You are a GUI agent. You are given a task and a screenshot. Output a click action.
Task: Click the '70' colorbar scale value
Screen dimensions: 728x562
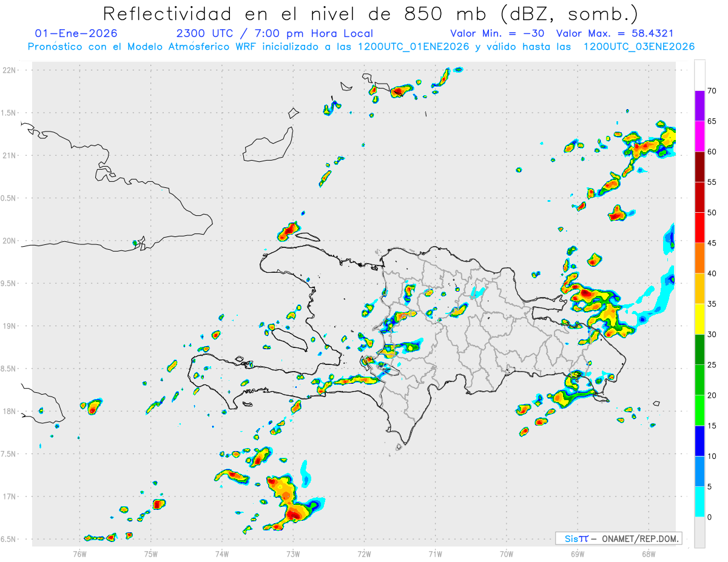coord(712,91)
